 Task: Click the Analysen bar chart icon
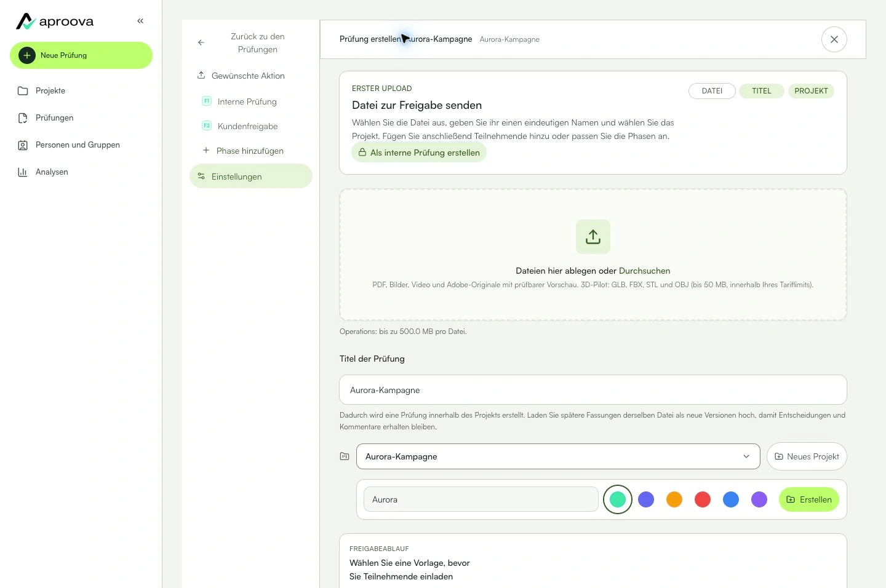[x=23, y=172]
